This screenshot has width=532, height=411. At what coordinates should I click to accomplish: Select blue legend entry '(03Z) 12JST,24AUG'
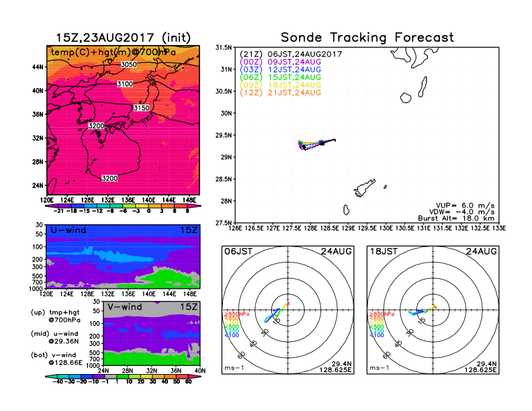[280, 70]
